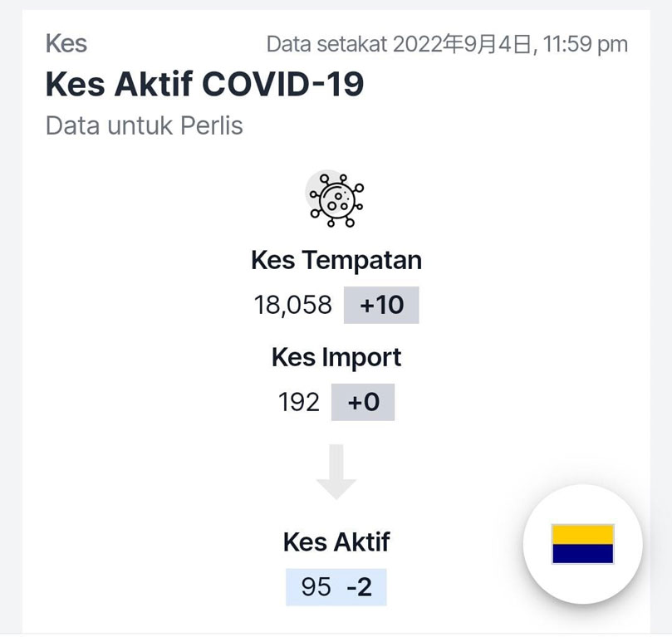Click the Kes Aktif COVID-19 heading
Viewport: 672px width, 637px height.
(x=204, y=84)
